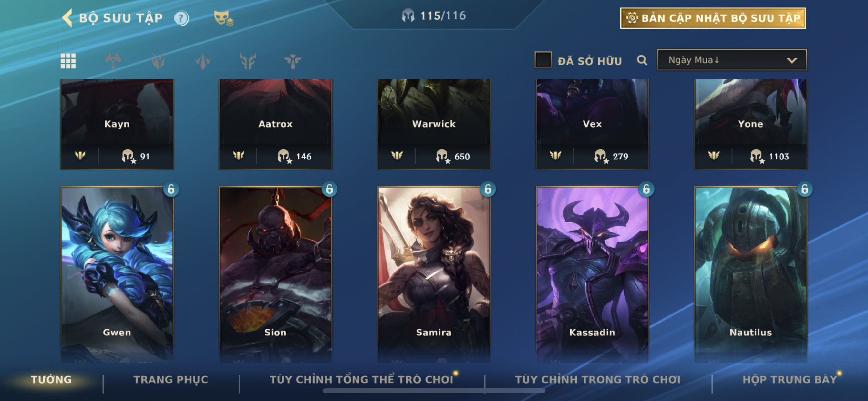This screenshot has width=868, height=401.
Task: Open the Ngày Mua sort dropdown
Action: pyautogui.click(x=732, y=60)
